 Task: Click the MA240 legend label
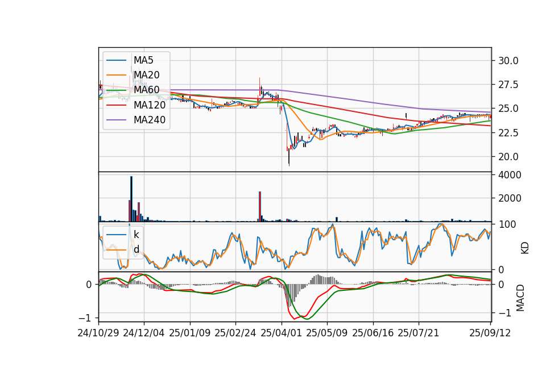click(150, 120)
